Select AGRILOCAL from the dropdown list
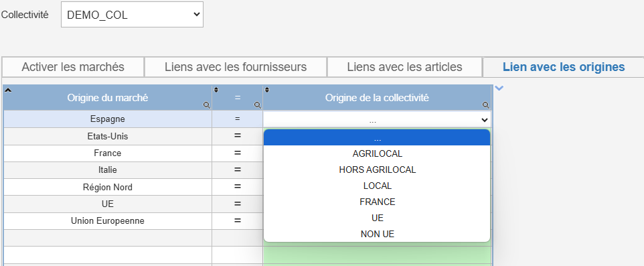The width and height of the screenshot is (644, 266). [x=377, y=153]
